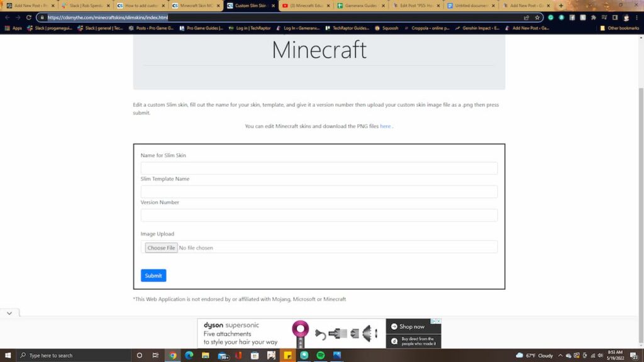Reload the page with the refresh icon
644x362 pixels.
[x=29, y=18]
